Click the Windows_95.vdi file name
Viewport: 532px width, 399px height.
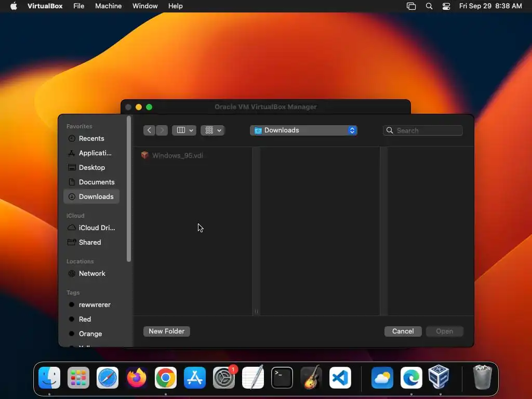pos(178,155)
